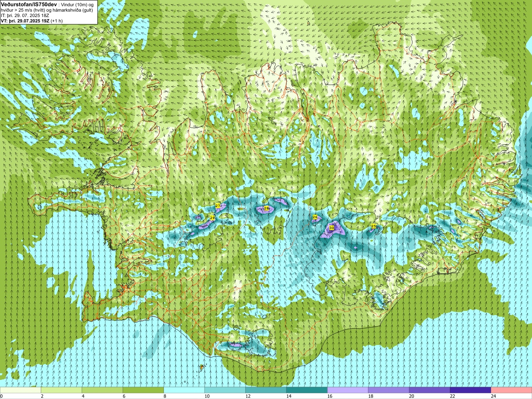Screen dimensions: 532x399
Task: Click the legend tick label '18'
Action: click(x=371, y=396)
